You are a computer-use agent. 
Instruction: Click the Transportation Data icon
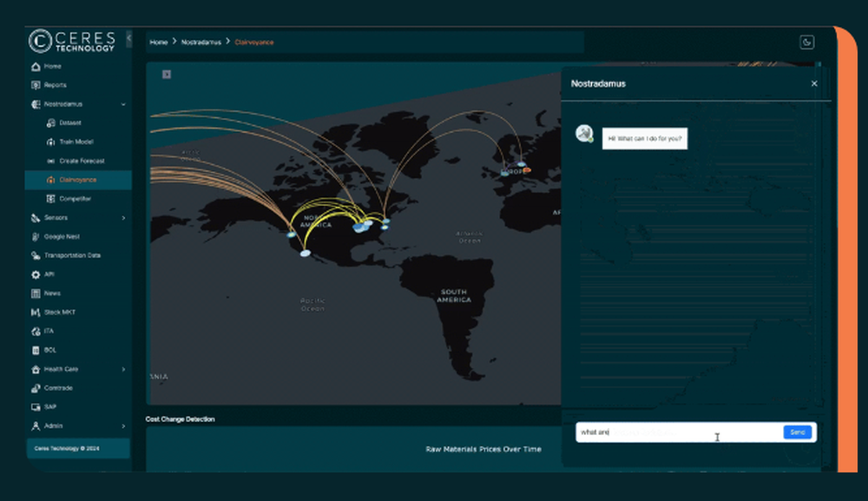click(36, 255)
